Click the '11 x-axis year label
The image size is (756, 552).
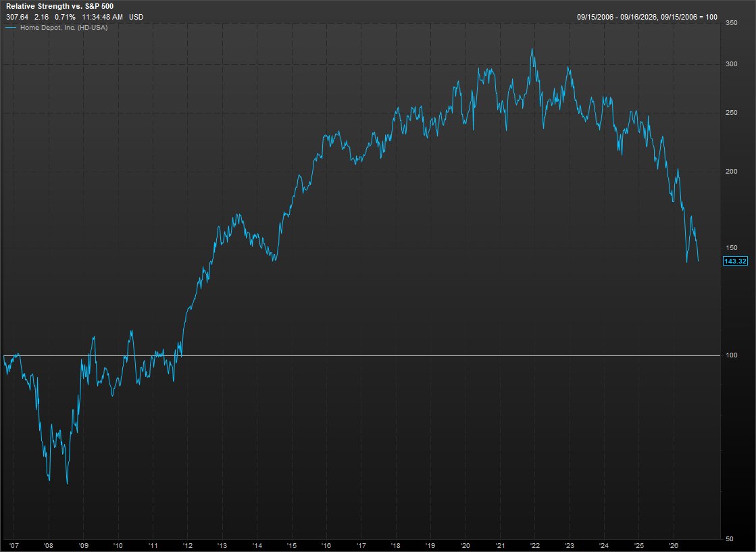pyautogui.click(x=153, y=546)
